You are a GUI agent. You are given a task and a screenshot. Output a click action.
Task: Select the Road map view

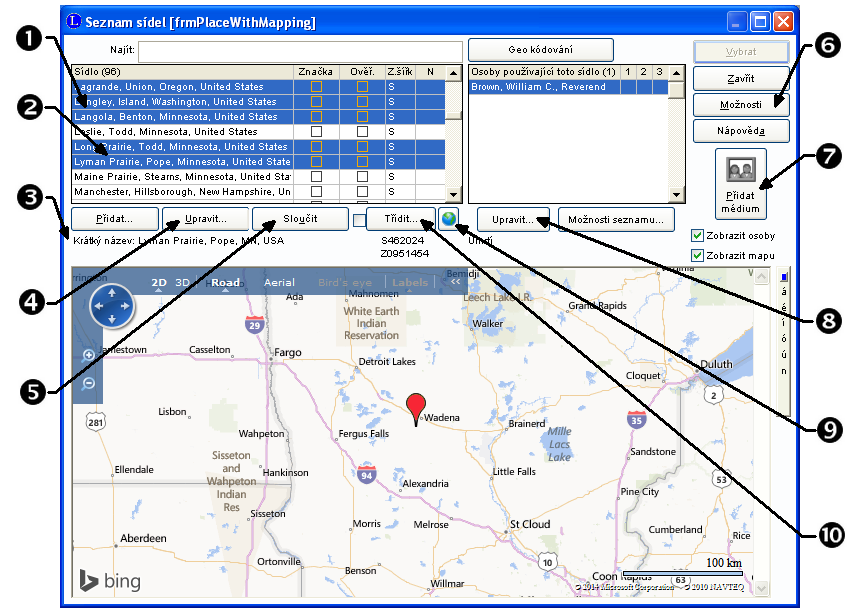(226, 283)
